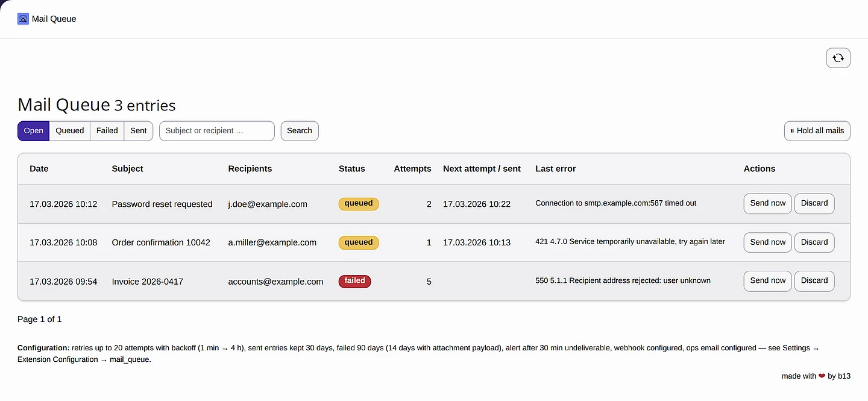This screenshot has width=868, height=401.
Task: Click the 550 5.1.1 Recipient rejected error
Action: (623, 280)
